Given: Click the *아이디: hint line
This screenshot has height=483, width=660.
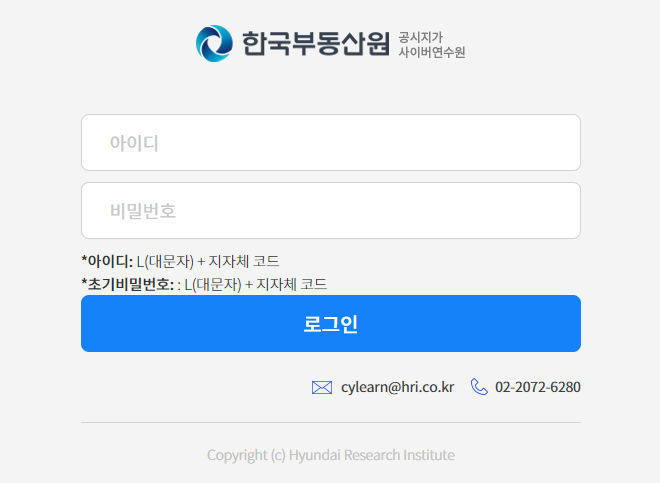Looking at the screenshot, I should coord(180,261).
